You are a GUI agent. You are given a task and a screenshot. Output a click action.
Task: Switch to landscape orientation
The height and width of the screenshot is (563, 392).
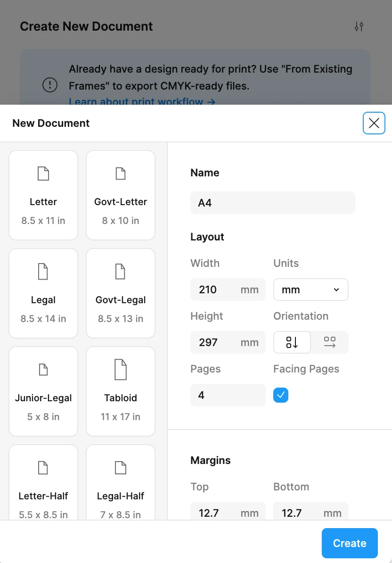click(x=330, y=342)
